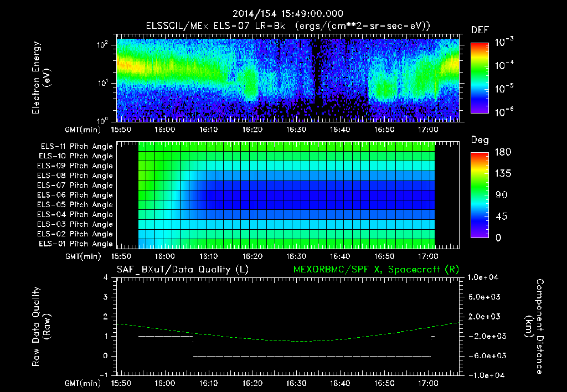This screenshot has height=392, width=567.
Task: Select the ELS-07 Pitch Angle row label
Action: click(75, 185)
